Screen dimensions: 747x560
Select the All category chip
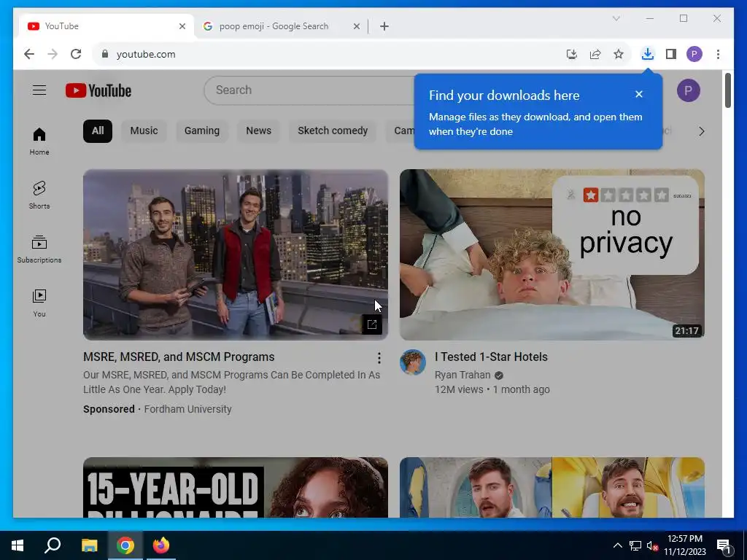pos(98,131)
